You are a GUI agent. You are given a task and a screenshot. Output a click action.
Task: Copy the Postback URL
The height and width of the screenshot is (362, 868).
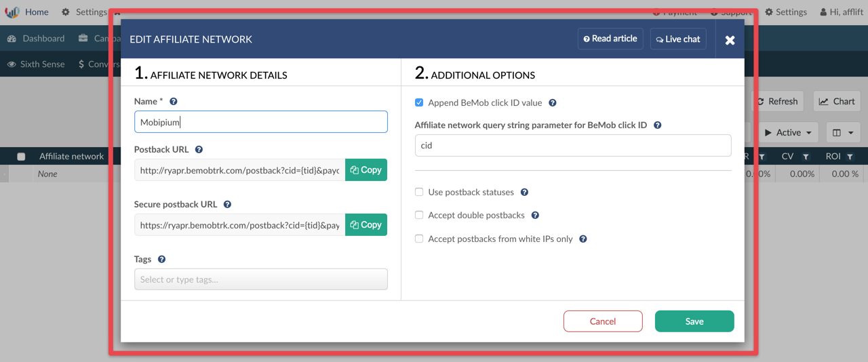click(366, 170)
